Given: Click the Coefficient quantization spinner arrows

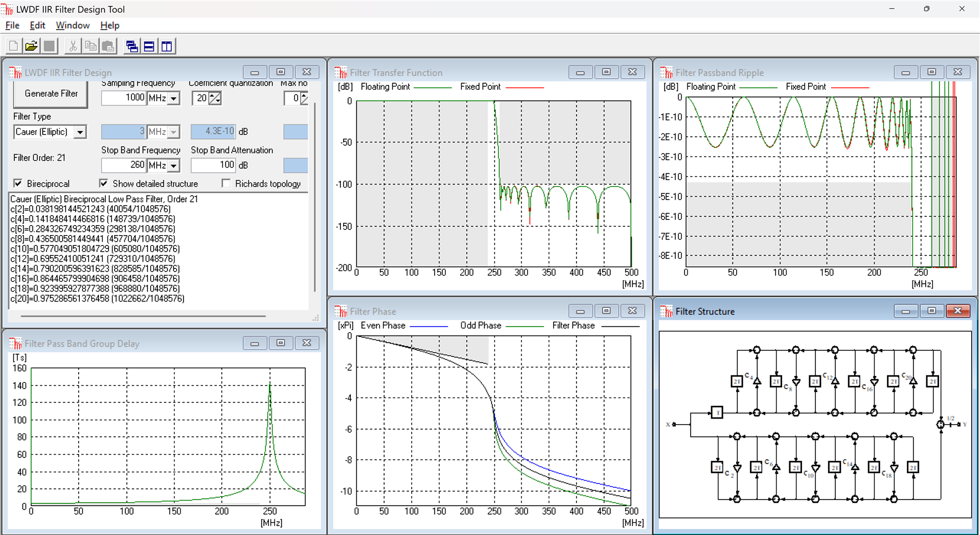Looking at the screenshot, I should (215, 99).
